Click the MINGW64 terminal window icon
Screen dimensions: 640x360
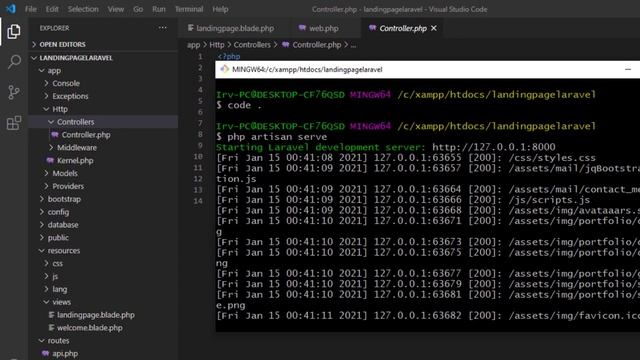coord(224,69)
